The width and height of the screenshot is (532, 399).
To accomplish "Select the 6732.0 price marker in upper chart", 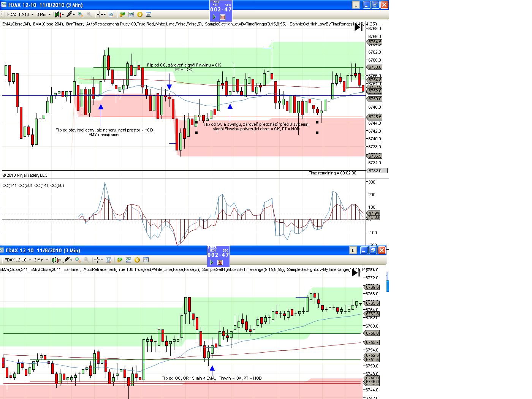I will tap(377, 171).
